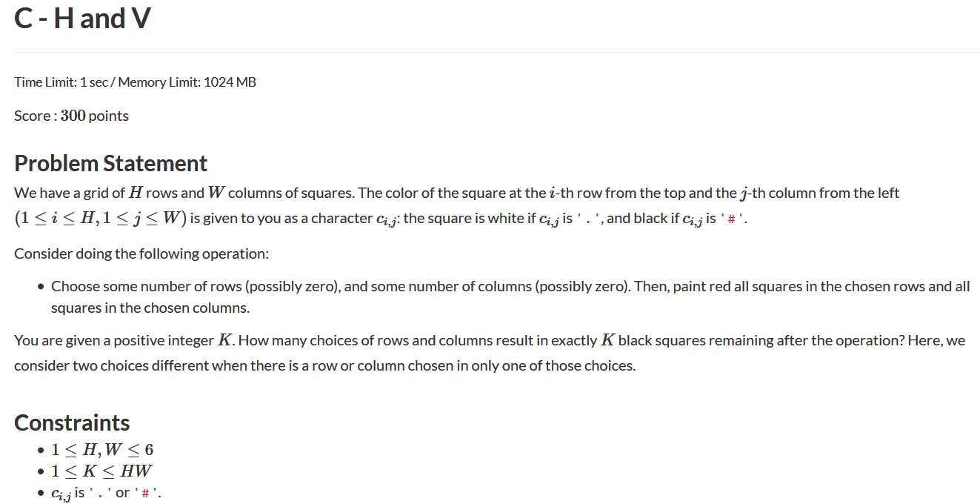
Task: Click the constraint "1 ≤ H, W ≤ 6"
Action: click(x=102, y=449)
